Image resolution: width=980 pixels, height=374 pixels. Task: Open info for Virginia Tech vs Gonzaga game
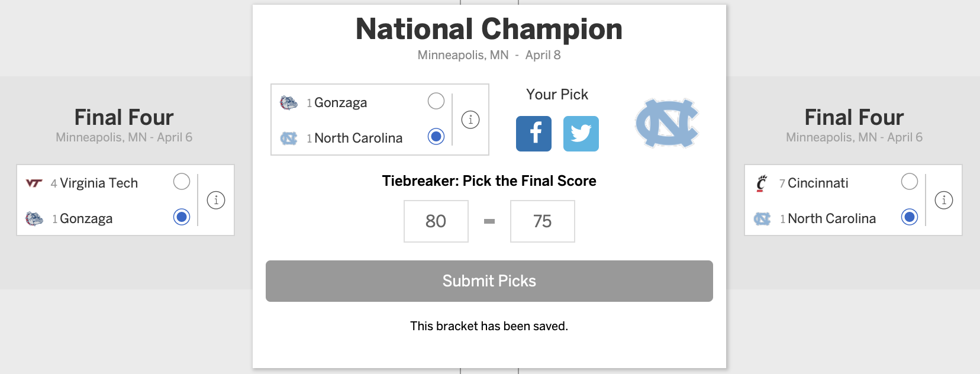tap(216, 200)
